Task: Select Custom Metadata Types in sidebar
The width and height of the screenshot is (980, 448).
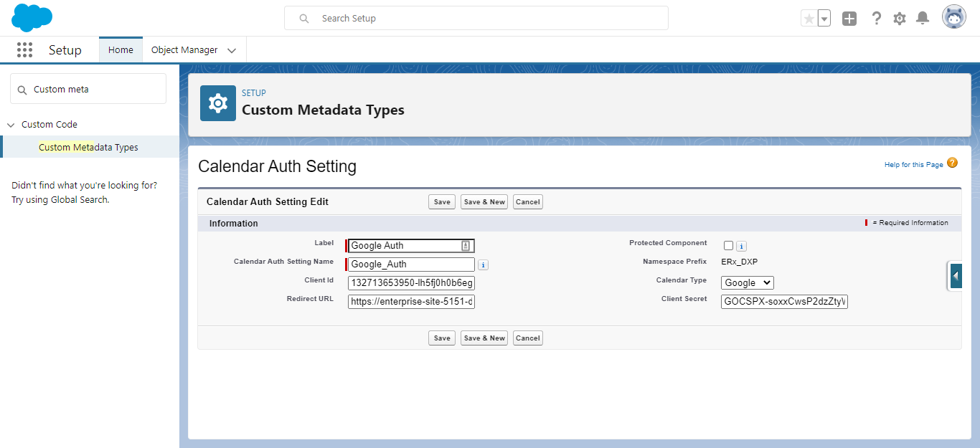Action: click(88, 147)
